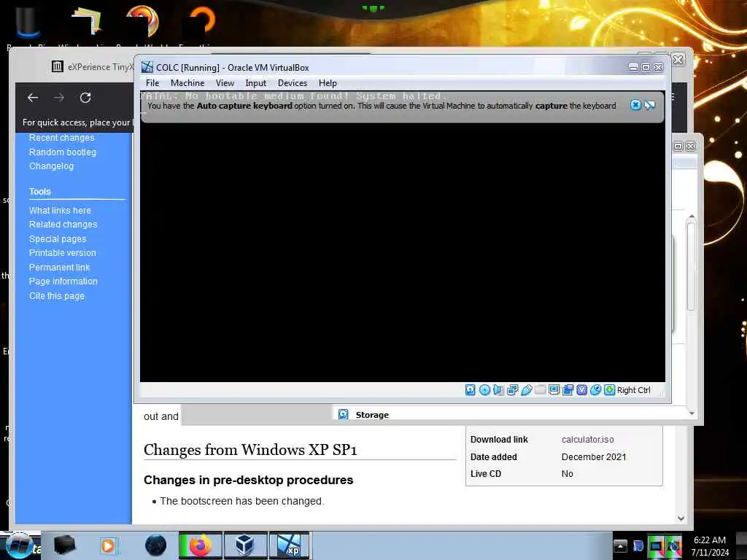Image resolution: width=747 pixels, height=560 pixels.
Task: Open VirtualBox cube icon on the taskbar
Action: (245, 545)
